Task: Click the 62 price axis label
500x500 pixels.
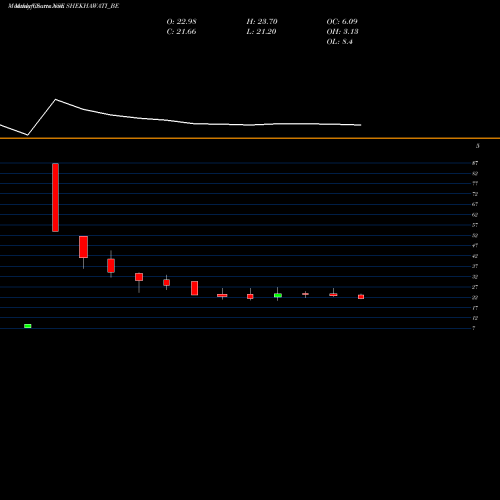Action: [x=475, y=215]
